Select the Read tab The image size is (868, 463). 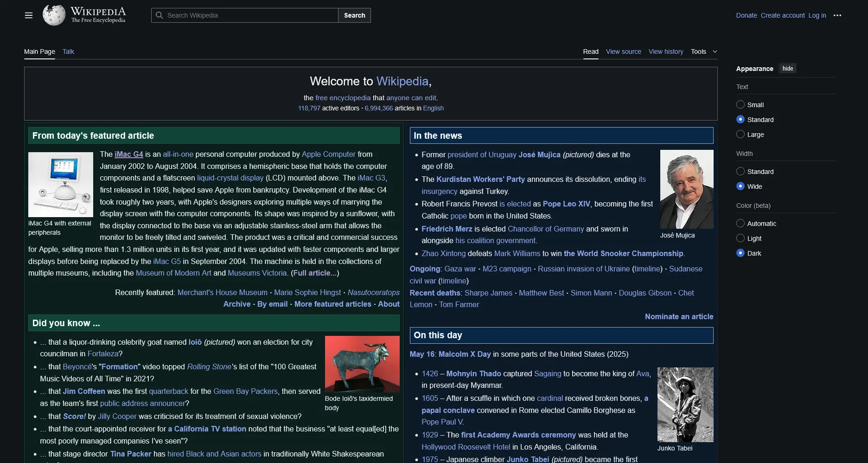(591, 51)
